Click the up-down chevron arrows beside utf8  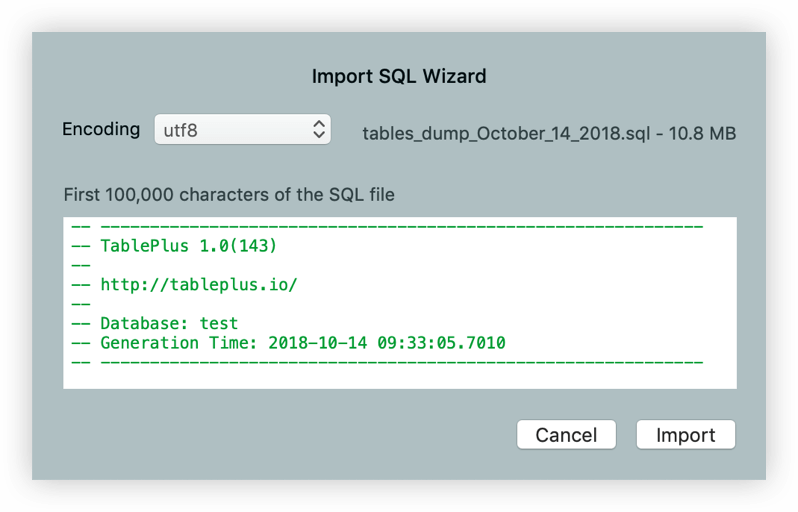pos(318,129)
